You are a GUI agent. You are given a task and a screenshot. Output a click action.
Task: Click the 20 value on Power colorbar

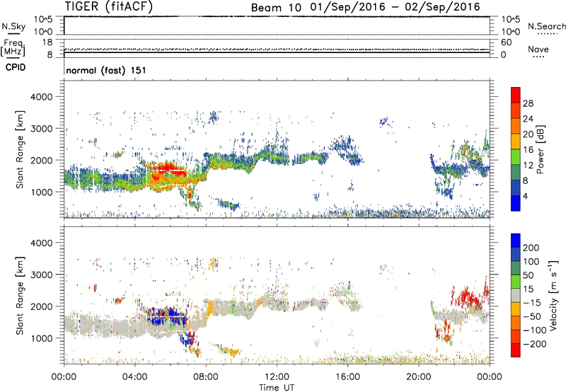click(x=528, y=134)
